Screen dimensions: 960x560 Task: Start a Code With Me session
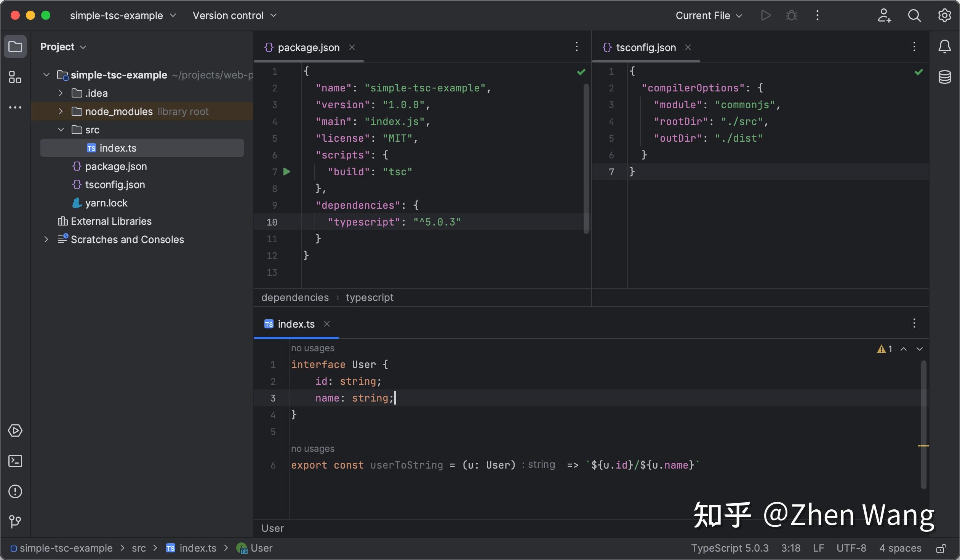click(x=885, y=15)
